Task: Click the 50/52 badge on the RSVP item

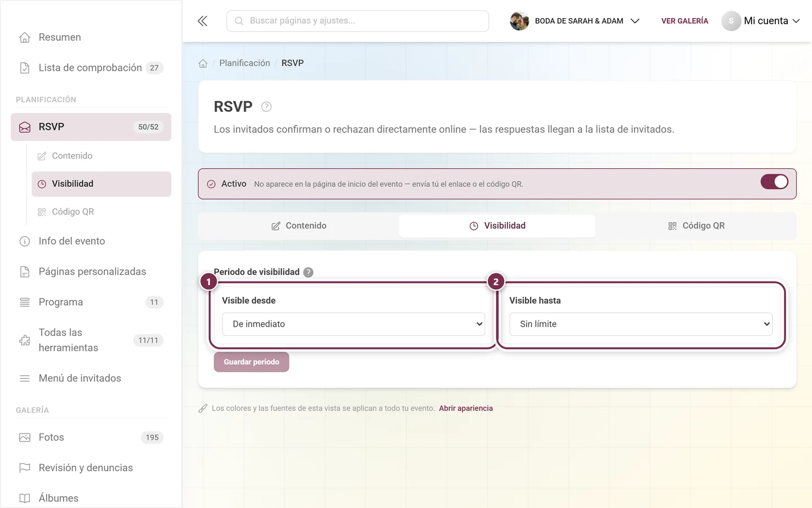Action: (x=148, y=127)
